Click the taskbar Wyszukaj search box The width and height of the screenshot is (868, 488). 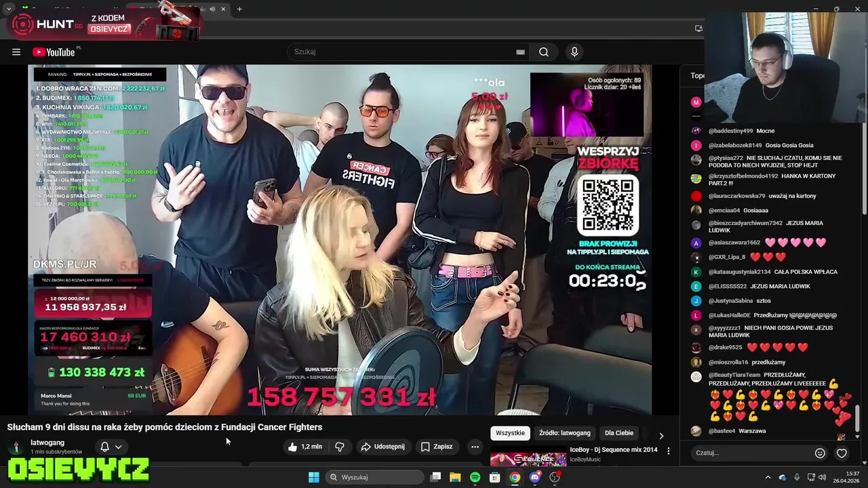click(374, 477)
